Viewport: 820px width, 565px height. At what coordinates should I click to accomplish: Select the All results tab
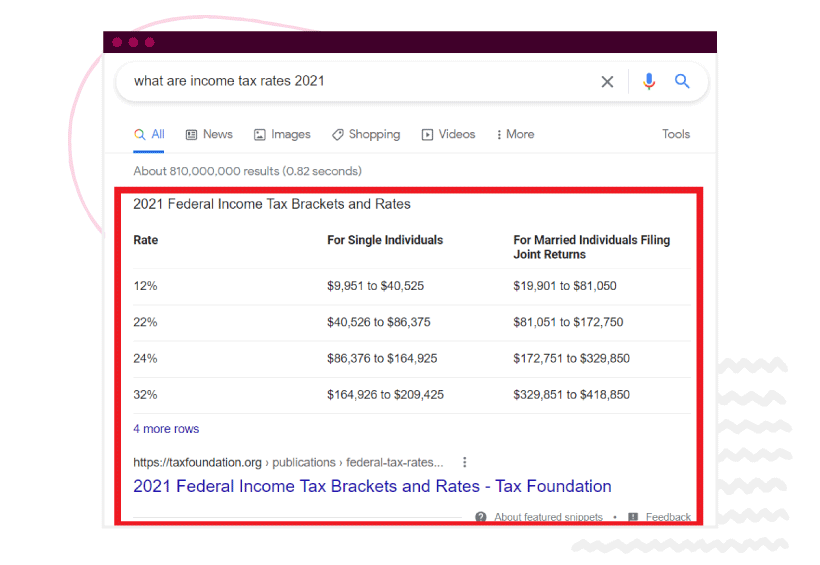149,134
